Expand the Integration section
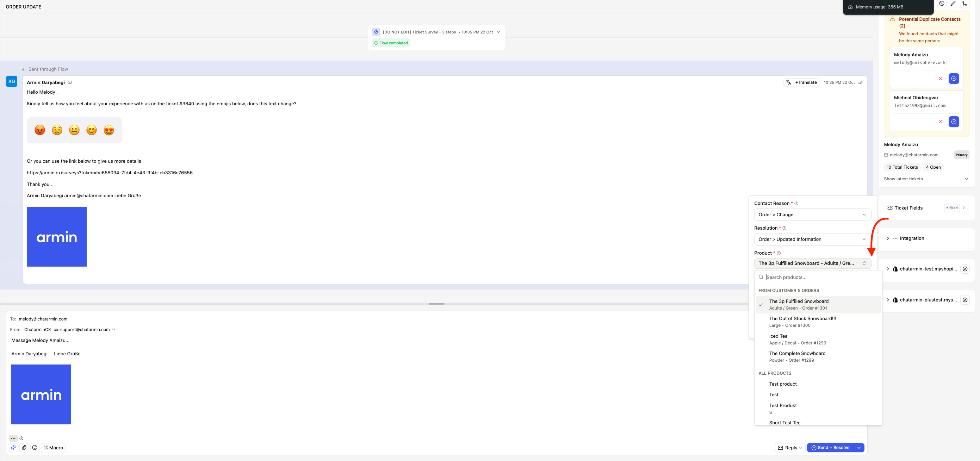The height and width of the screenshot is (461, 980). 912,238
